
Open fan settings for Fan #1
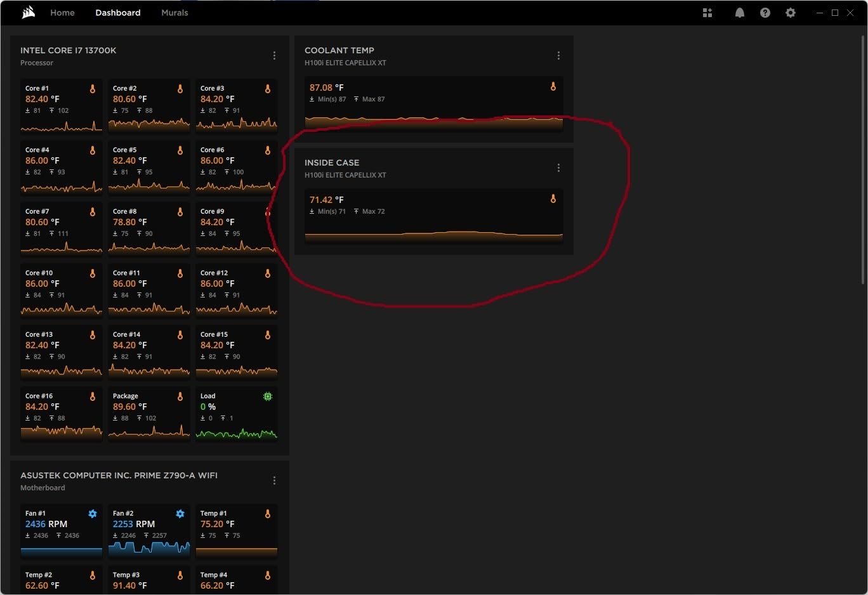tap(93, 514)
